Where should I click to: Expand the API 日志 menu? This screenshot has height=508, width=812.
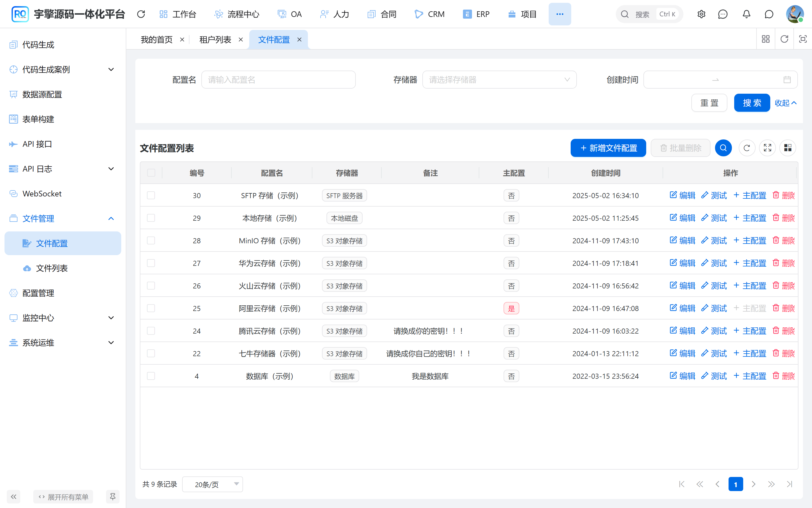click(63, 169)
